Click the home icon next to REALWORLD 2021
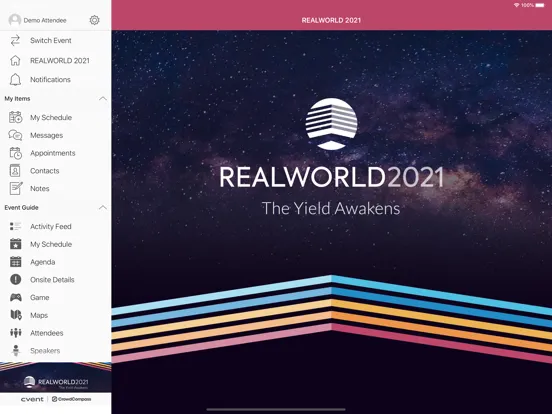The image size is (552, 414). pyautogui.click(x=15, y=60)
